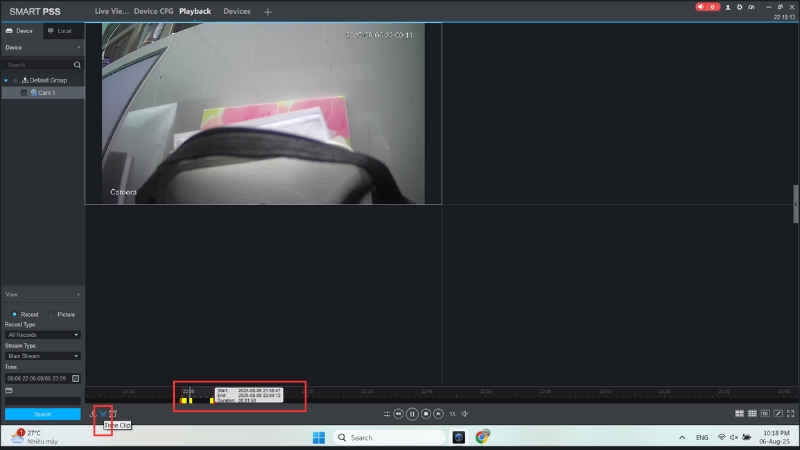Enter fullscreen view mode

pyautogui.click(x=791, y=413)
